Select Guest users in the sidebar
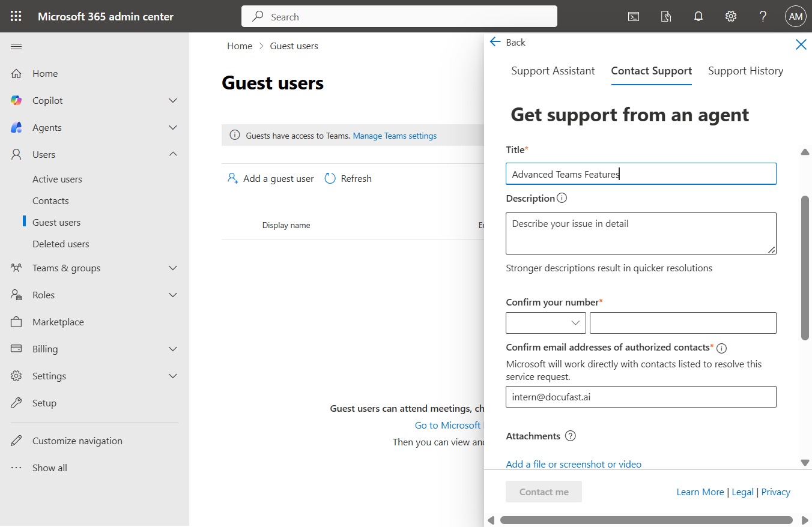 (56, 222)
